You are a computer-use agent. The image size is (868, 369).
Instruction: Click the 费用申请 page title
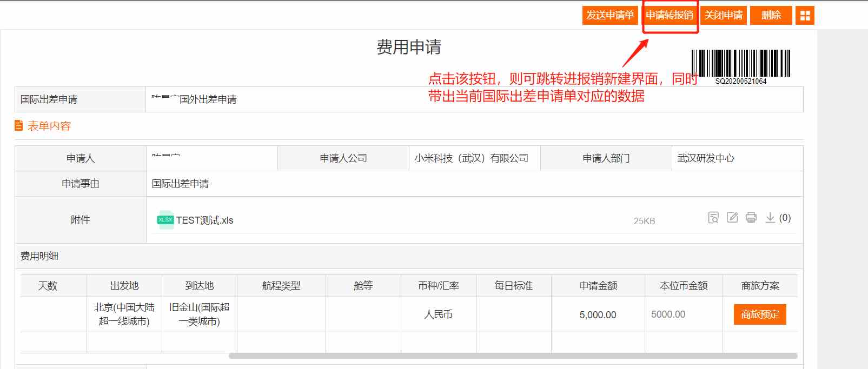tap(409, 47)
